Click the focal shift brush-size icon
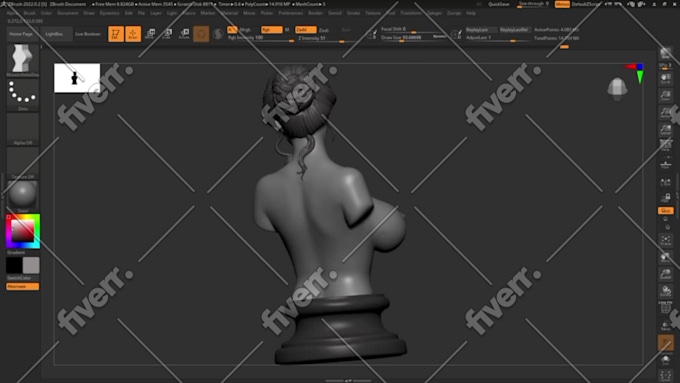 pos(372,34)
